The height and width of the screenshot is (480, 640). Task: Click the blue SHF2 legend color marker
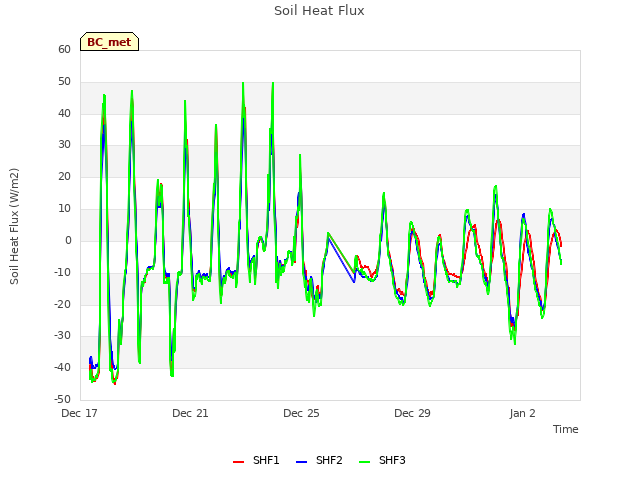301,462
